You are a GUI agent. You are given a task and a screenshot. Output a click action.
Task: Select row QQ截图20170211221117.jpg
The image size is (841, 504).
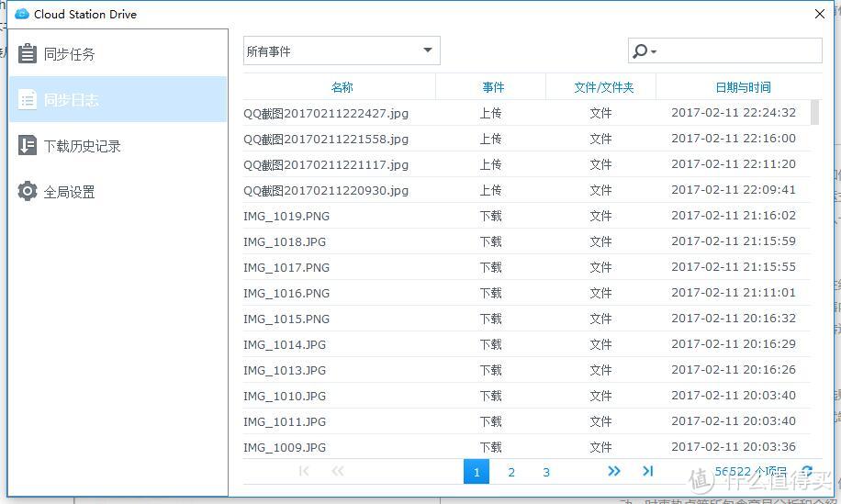coord(527,164)
